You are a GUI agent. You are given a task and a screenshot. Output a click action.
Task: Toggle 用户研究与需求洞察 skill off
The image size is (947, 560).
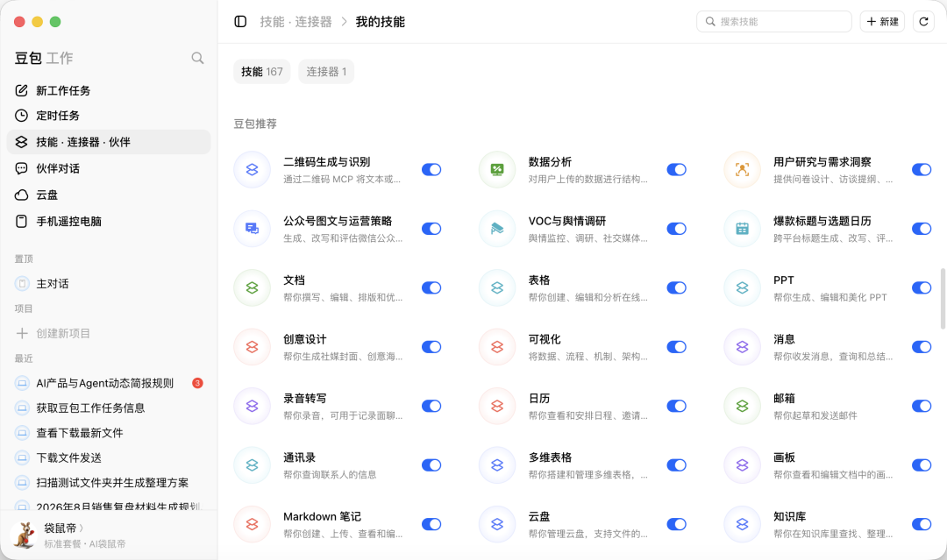922,169
